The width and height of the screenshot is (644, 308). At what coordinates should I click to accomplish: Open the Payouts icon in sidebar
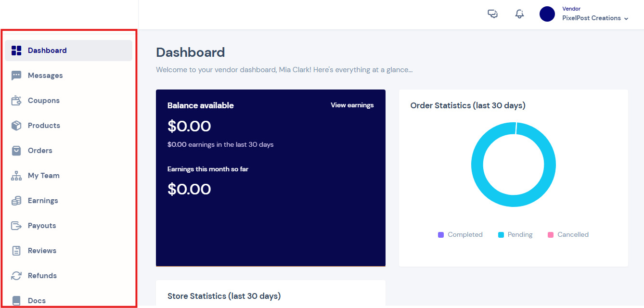[x=16, y=226]
